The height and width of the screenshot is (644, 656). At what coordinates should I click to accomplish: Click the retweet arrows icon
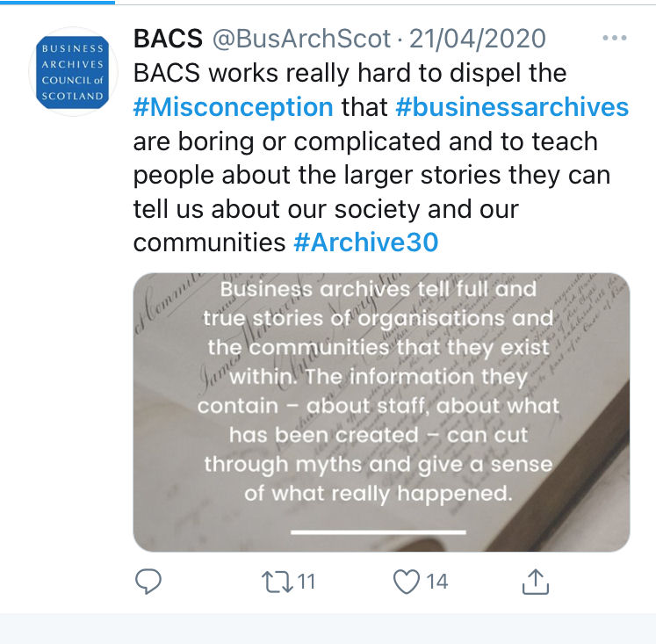(x=278, y=582)
